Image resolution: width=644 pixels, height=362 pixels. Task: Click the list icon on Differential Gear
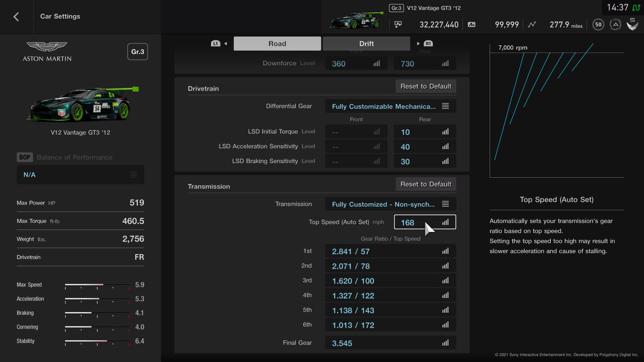[x=445, y=107]
